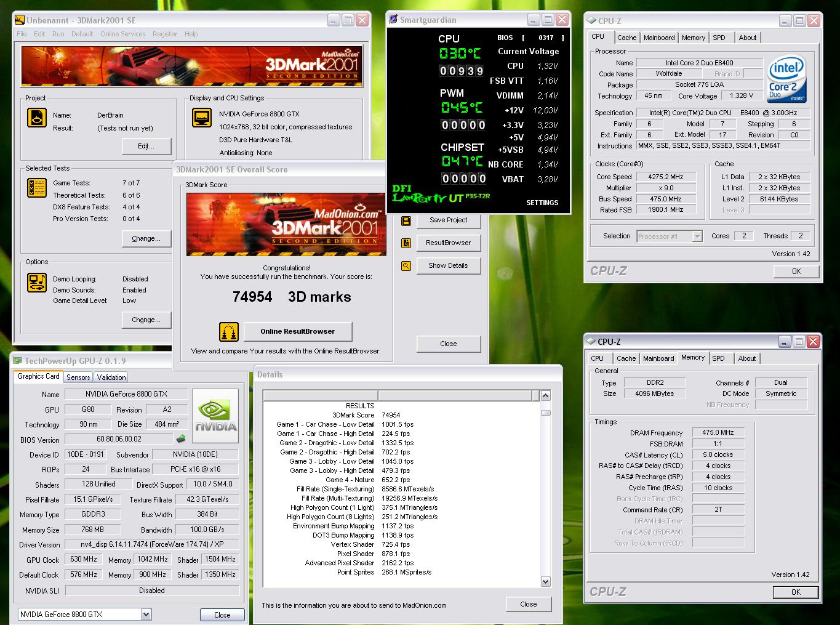840x625 pixels.
Task: Click OK in bottom CPU-Z window
Action: click(x=796, y=592)
